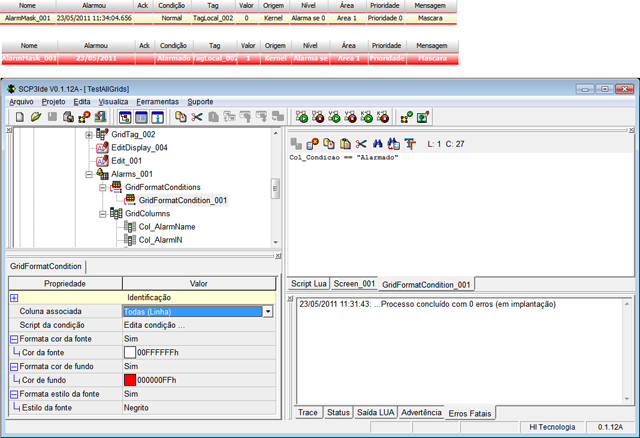Click the copy icon in main toolbar

click(180, 117)
